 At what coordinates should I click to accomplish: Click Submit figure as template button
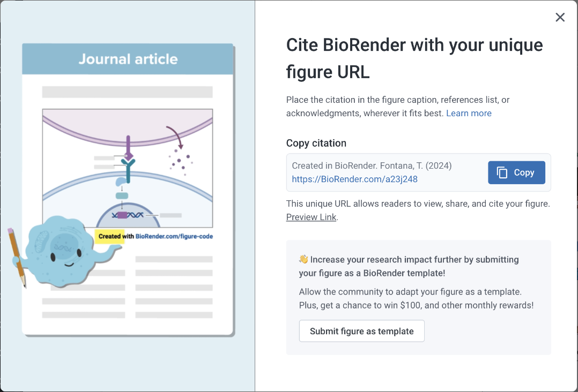pyautogui.click(x=361, y=331)
